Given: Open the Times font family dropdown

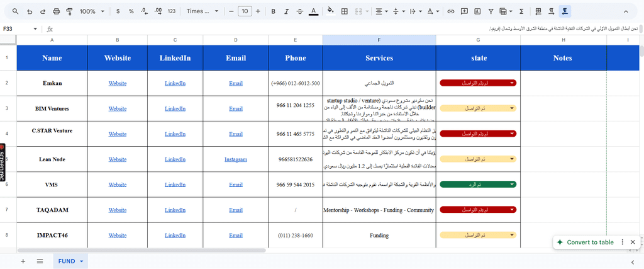Looking at the screenshot, I should (203, 11).
